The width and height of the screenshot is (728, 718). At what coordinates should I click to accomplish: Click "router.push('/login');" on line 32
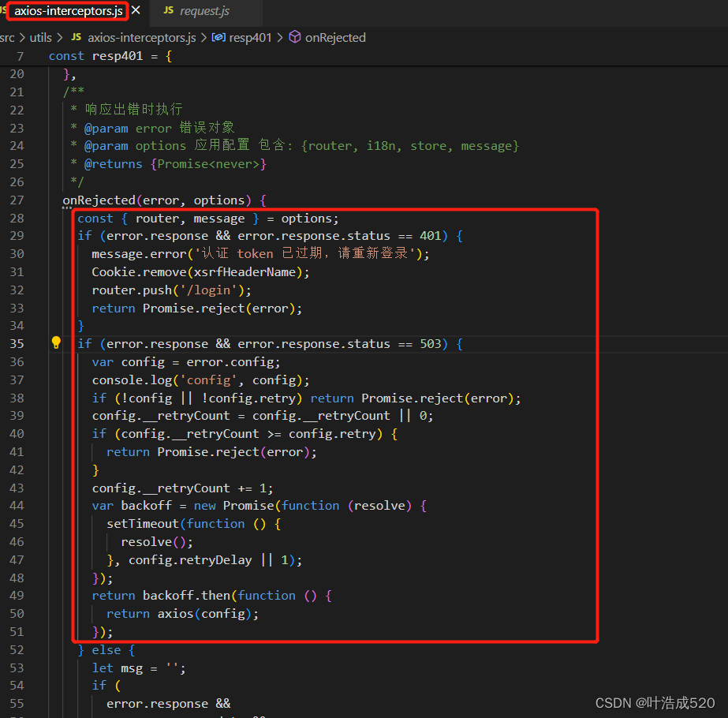pos(172,290)
